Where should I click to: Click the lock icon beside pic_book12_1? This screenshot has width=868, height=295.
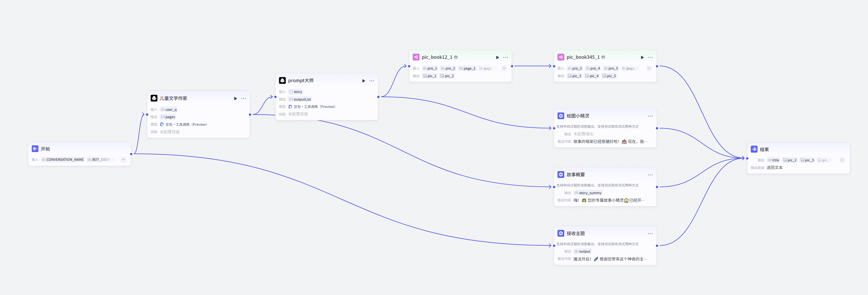456,57
